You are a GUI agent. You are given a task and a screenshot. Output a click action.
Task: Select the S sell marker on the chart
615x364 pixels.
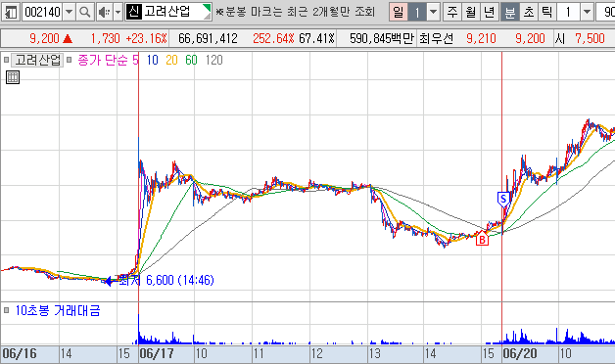[x=503, y=200]
